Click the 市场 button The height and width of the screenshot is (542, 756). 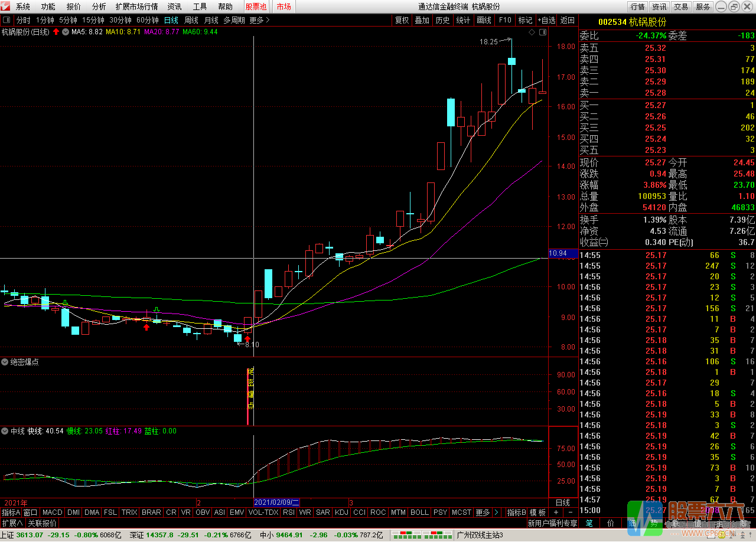click(283, 6)
